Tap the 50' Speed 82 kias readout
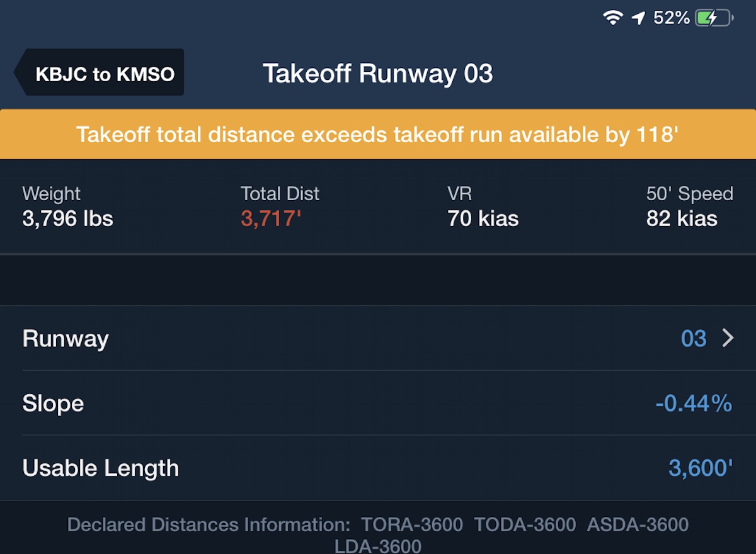The height and width of the screenshot is (554, 756). click(x=690, y=206)
